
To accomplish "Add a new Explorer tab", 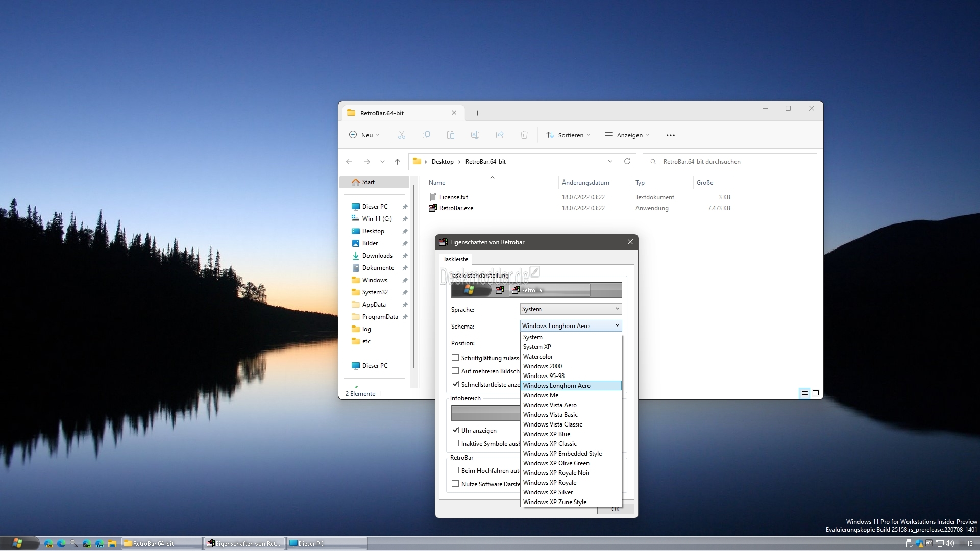I will click(477, 113).
